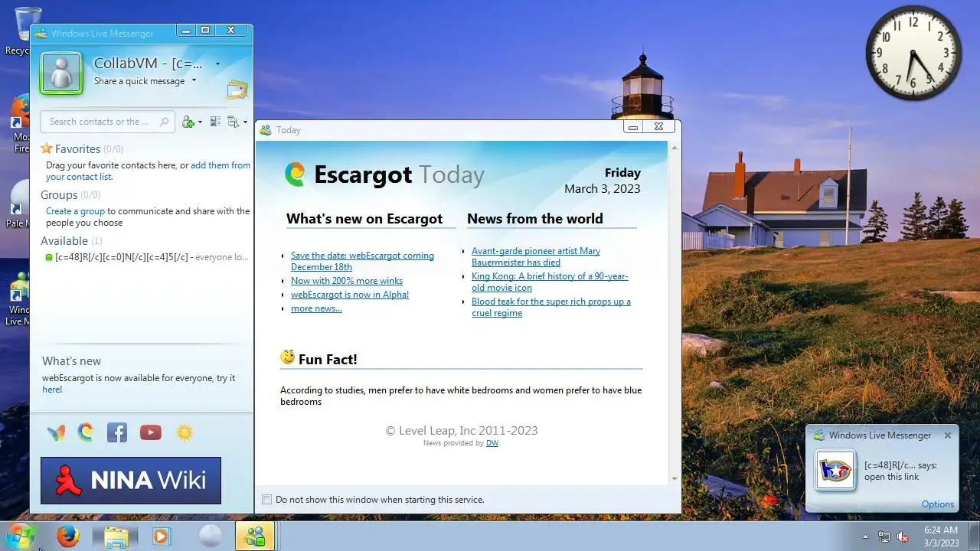Click the contact list layout view icon
The height and width of the screenshot is (551, 980).
pos(215,122)
